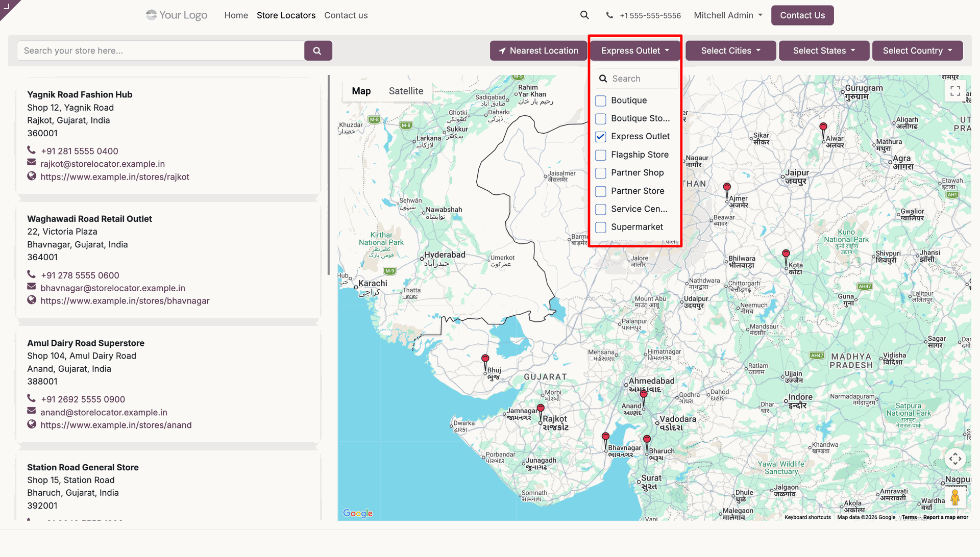Check the Partner Shop checkbox

[x=601, y=173]
